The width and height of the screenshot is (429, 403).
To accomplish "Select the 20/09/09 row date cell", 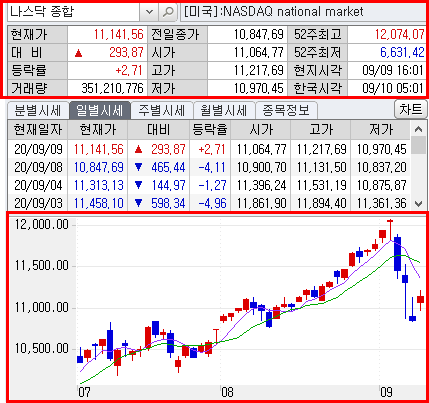I will pos(38,149).
